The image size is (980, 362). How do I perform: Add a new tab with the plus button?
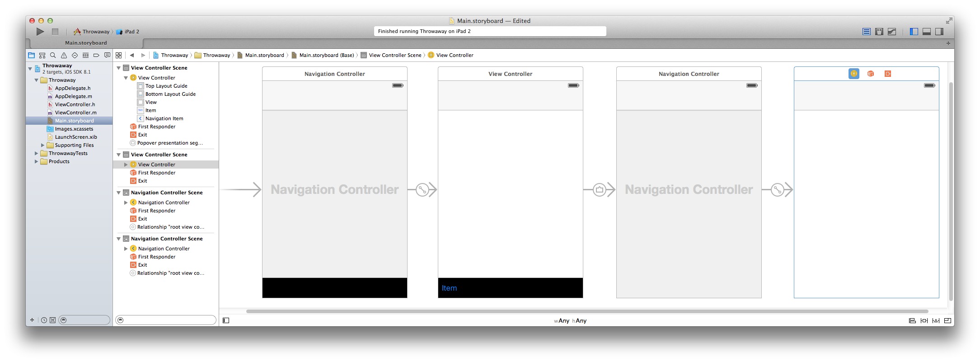click(948, 43)
